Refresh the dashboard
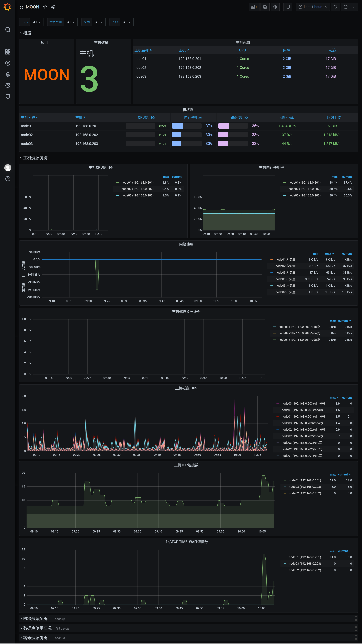Image resolution: width=362 pixels, height=644 pixels. (x=345, y=7)
